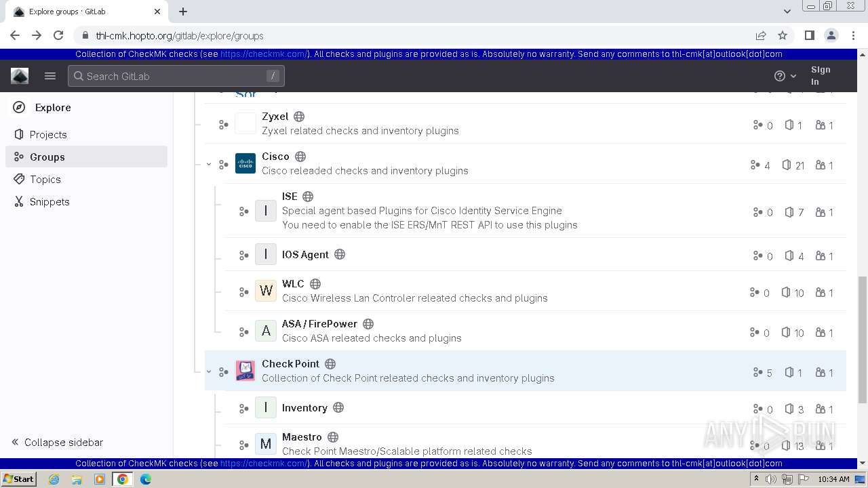This screenshot has width=868, height=488.
Task: Click the page vertical scrollbar
Action: [x=863, y=339]
